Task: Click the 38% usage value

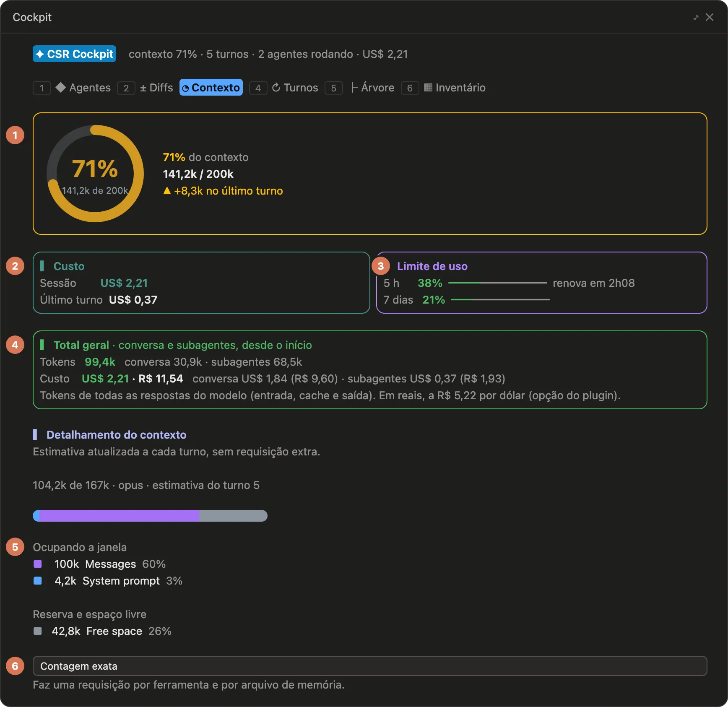Action: coord(430,283)
